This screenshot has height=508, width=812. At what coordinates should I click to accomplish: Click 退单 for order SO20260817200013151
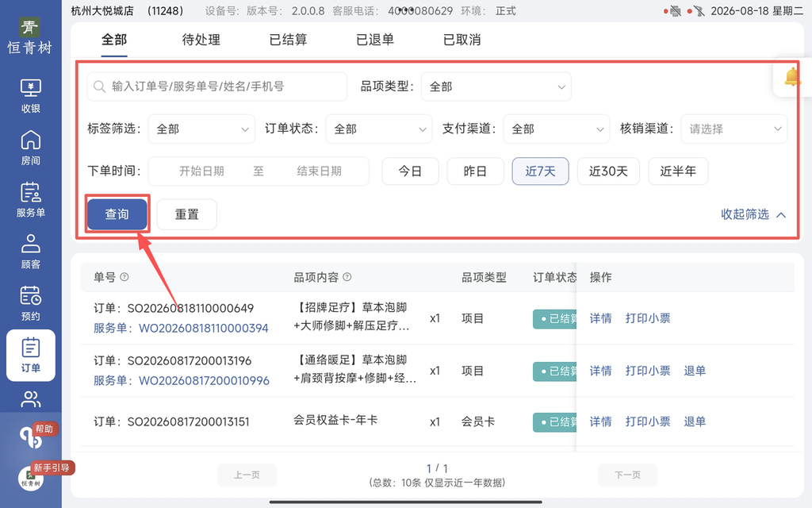(x=695, y=421)
